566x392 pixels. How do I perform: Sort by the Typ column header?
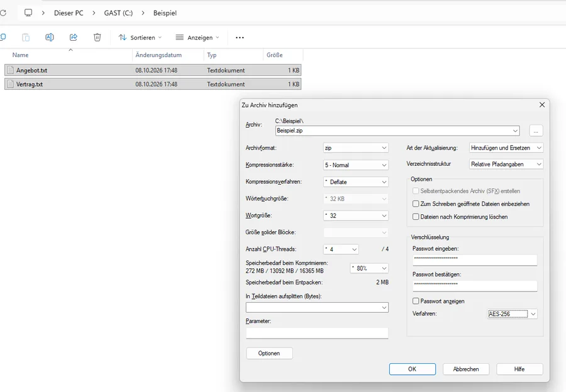click(211, 55)
